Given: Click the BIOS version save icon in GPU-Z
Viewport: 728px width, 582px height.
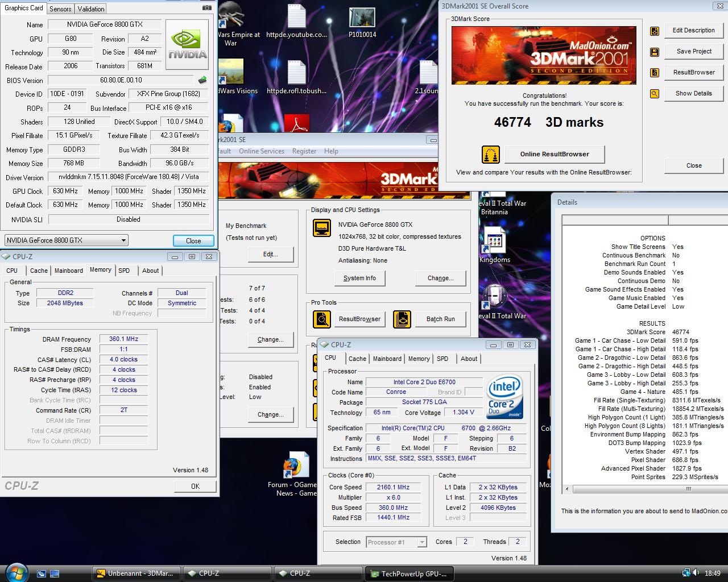Looking at the screenshot, I should pyautogui.click(x=202, y=80).
